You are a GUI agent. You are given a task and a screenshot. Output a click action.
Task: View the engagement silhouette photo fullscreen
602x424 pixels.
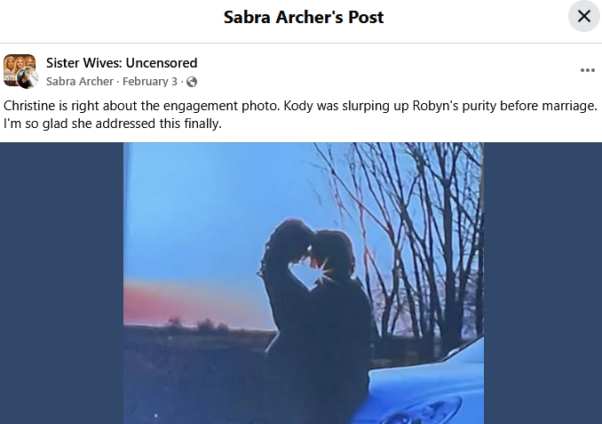pyautogui.click(x=303, y=283)
